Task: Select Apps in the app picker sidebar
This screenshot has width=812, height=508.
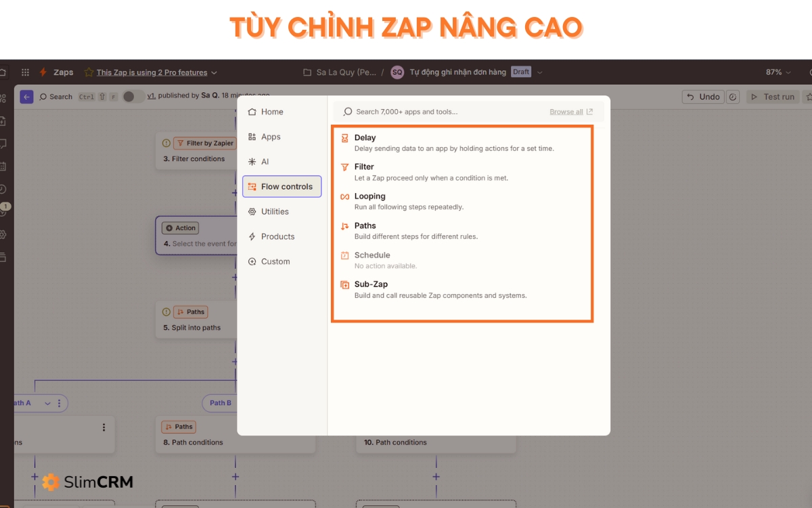Action: [281, 137]
